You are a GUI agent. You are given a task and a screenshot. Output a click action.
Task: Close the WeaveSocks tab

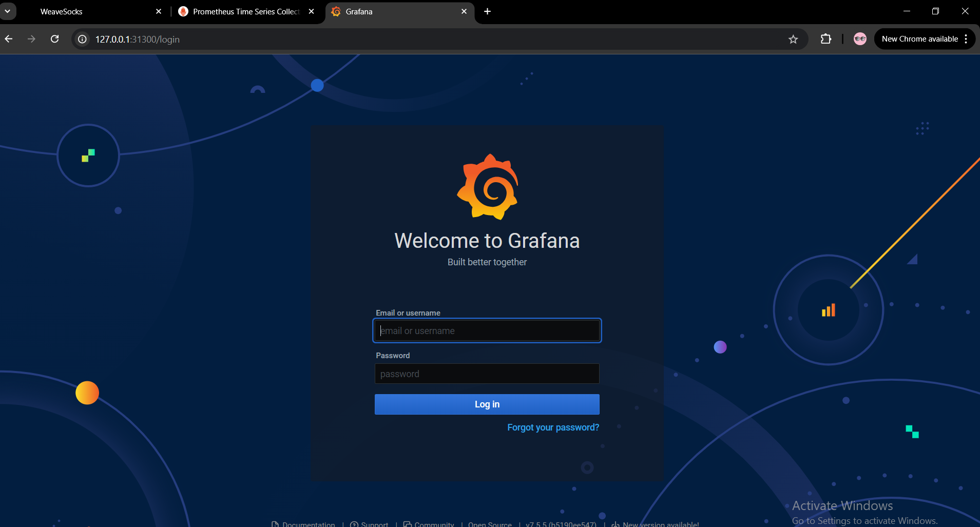coord(159,11)
